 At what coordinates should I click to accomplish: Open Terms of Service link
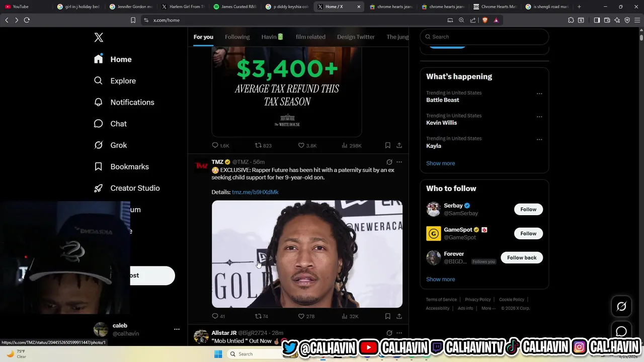tap(441, 300)
